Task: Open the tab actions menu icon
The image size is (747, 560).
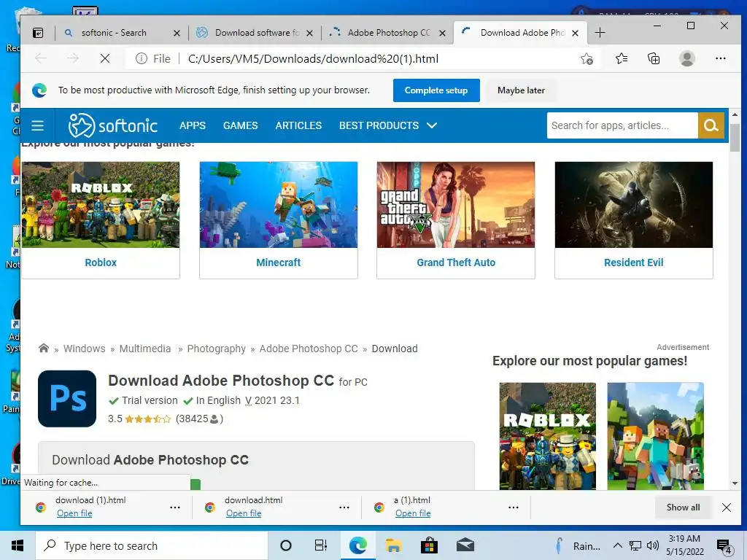Action: pyautogui.click(x=38, y=33)
